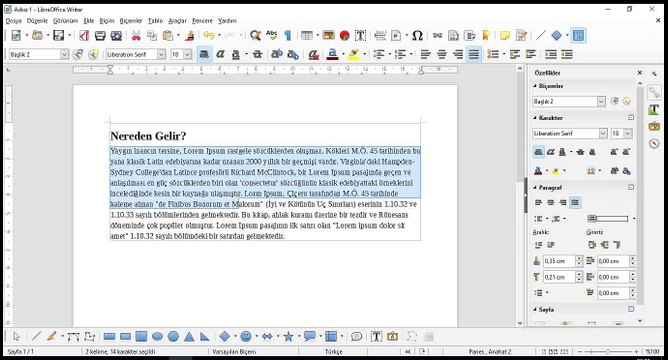Open the Dosya menu

coord(14,20)
